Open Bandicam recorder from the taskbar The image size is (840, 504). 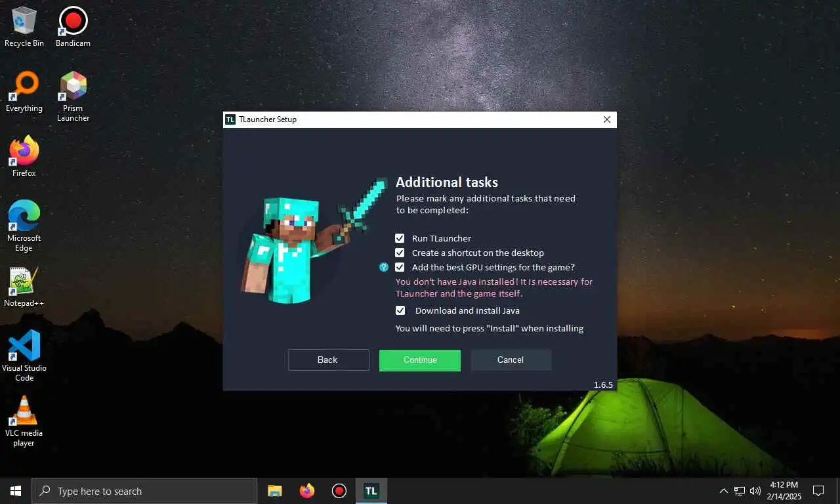[x=339, y=491]
